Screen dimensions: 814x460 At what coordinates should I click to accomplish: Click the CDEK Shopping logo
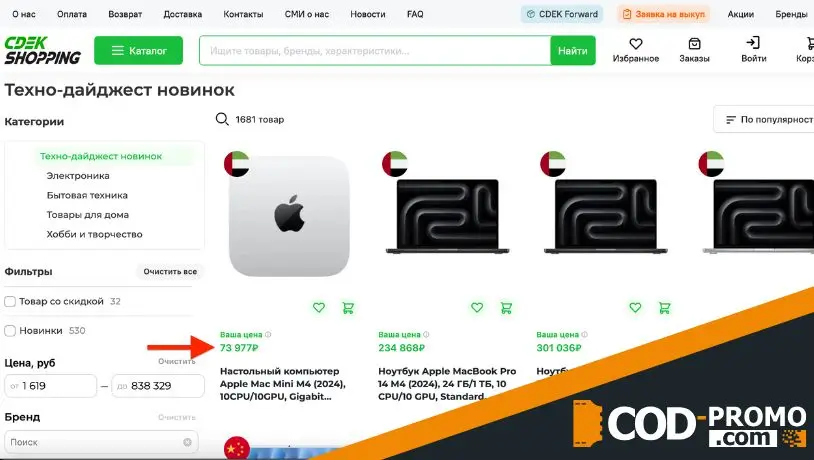tap(43, 50)
